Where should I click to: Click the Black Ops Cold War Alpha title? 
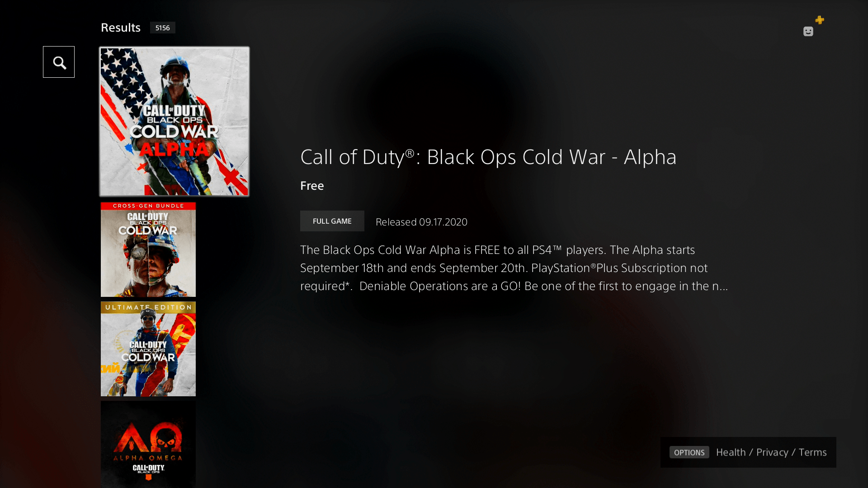click(x=488, y=157)
